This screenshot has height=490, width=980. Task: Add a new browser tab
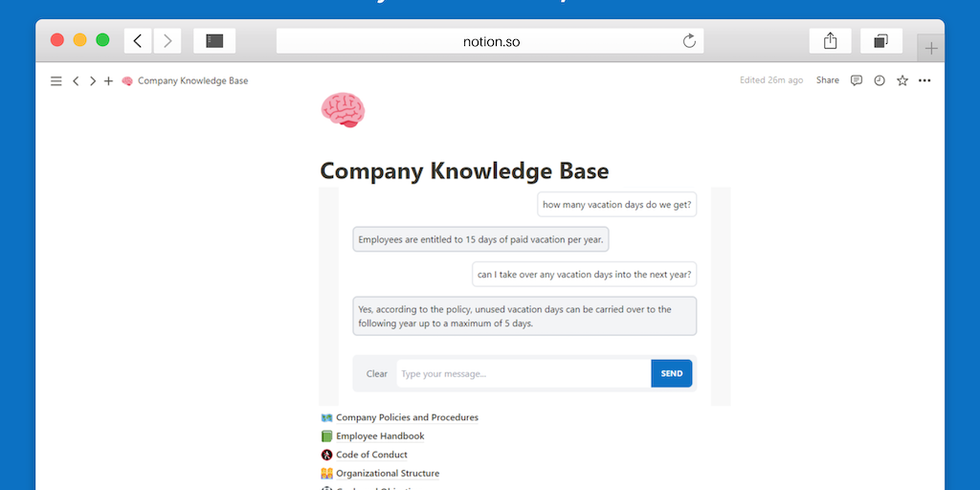coord(931,48)
